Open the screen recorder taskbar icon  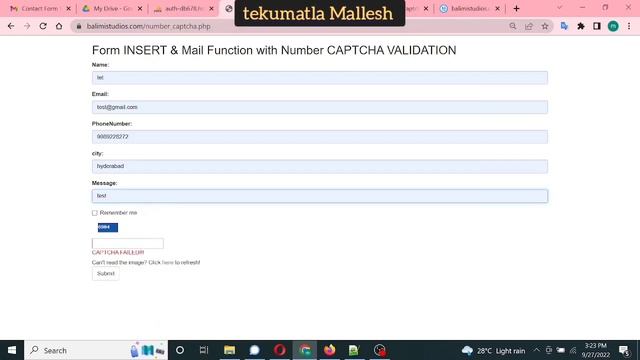380,350
